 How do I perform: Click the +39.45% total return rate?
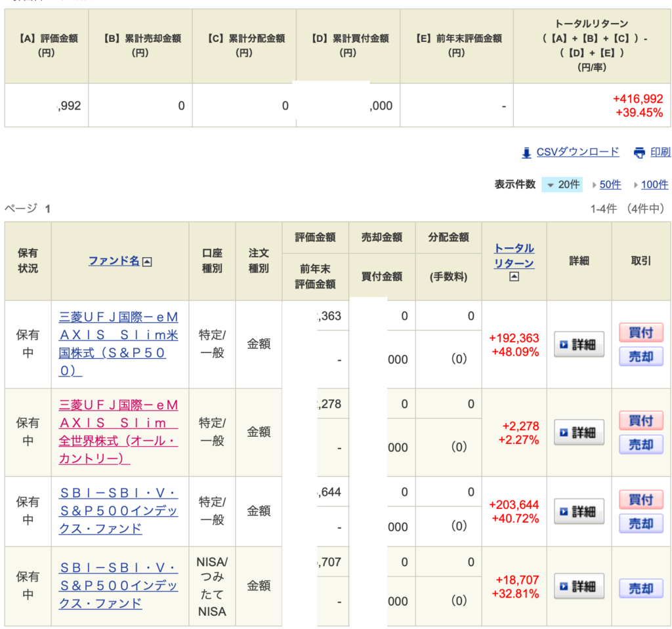tap(639, 113)
